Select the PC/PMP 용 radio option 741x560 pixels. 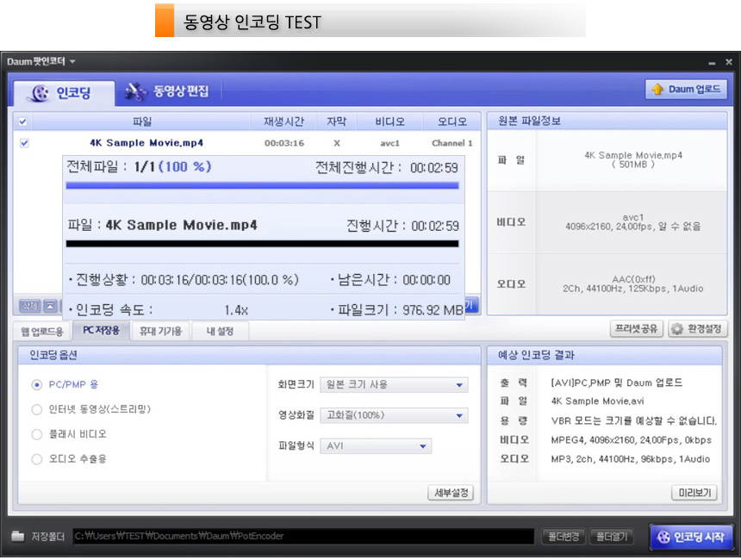[36, 384]
